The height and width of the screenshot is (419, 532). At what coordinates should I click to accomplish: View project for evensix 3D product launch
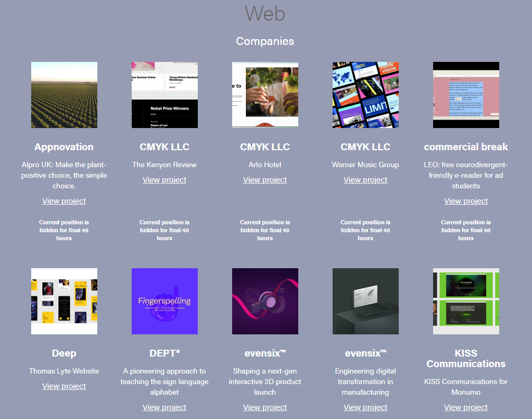point(265,407)
